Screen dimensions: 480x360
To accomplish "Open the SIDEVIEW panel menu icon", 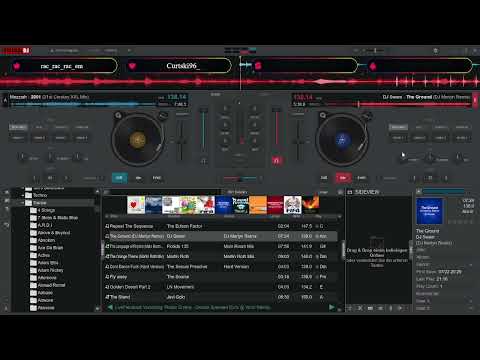I will (x=350, y=192).
